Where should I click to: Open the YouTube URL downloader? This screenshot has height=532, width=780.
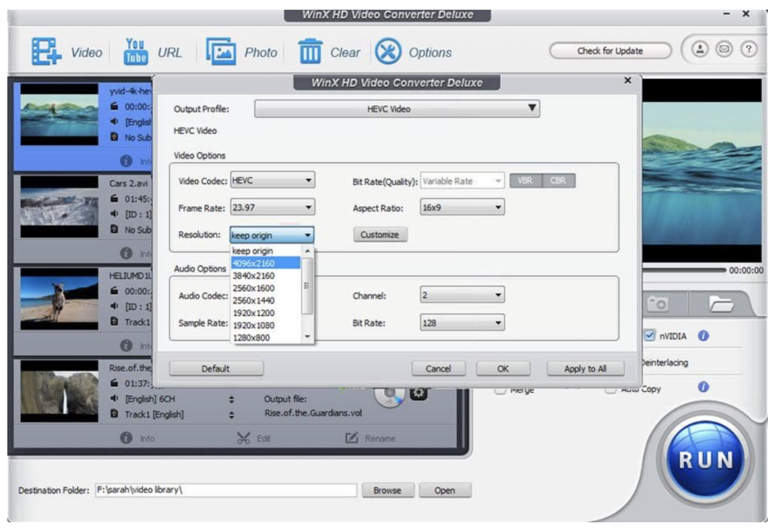click(x=136, y=52)
